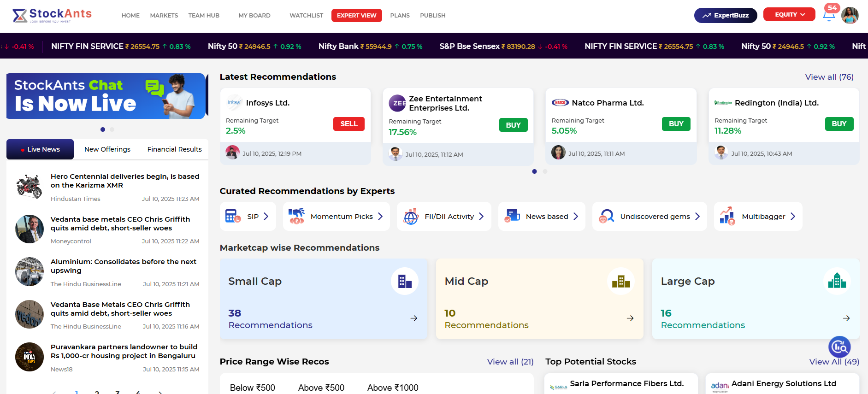Expand the Multibagger chevron
The height and width of the screenshot is (394, 868).
coord(793,216)
